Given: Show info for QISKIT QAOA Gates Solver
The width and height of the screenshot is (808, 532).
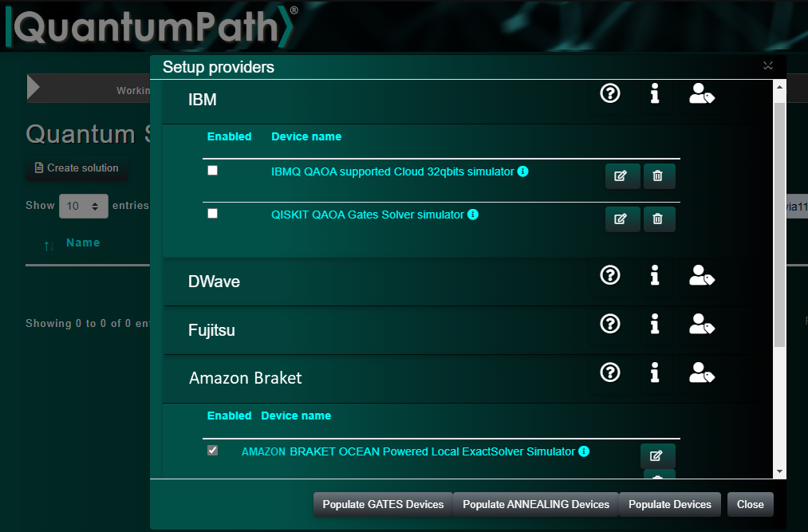Looking at the screenshot, I should point(472,215).
